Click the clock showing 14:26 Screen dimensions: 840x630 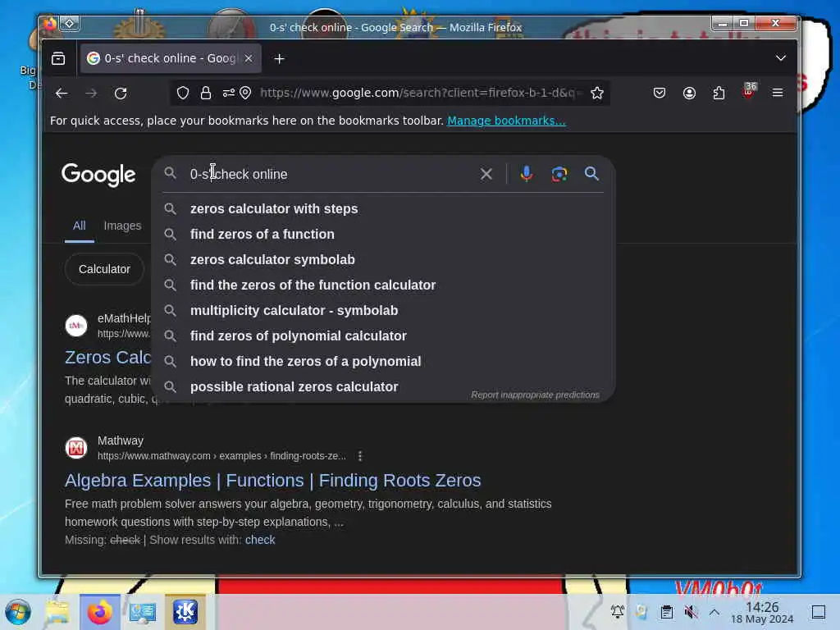coord(762,612)
